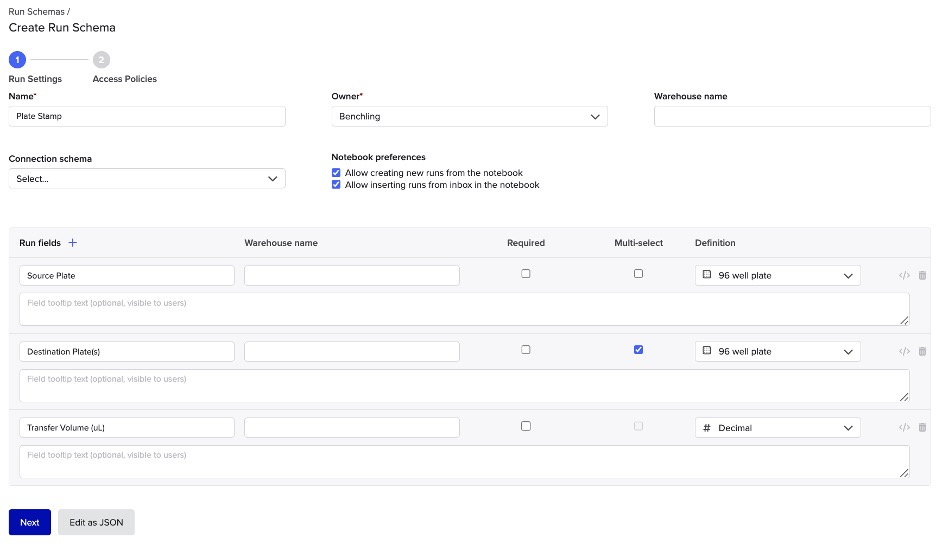Open code view for Transfer Volume field
The image size is (936, 544).
[x=904, y=427]
